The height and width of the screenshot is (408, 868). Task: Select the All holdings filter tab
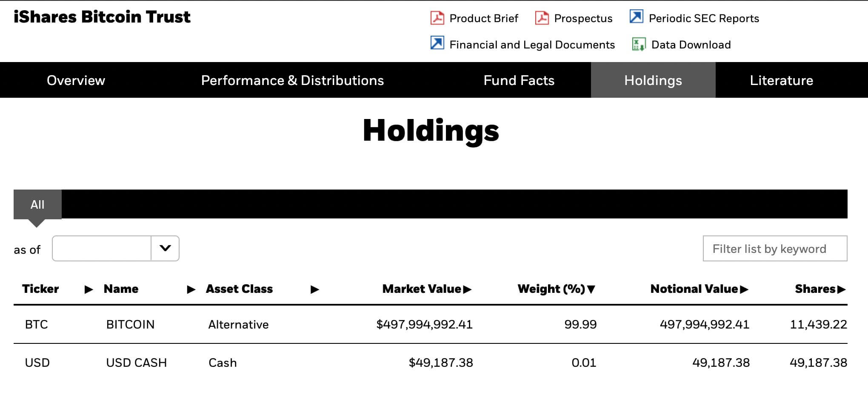pos(38,204)
